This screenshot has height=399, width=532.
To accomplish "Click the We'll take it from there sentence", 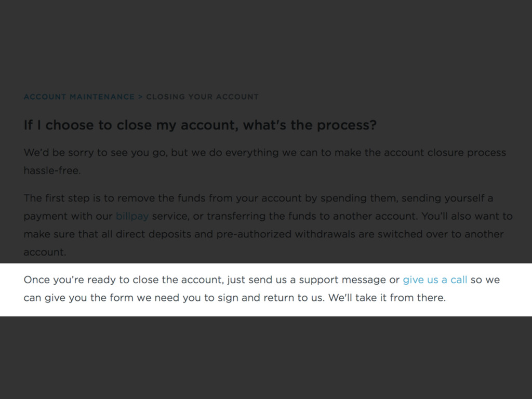I will click(387, 298).
